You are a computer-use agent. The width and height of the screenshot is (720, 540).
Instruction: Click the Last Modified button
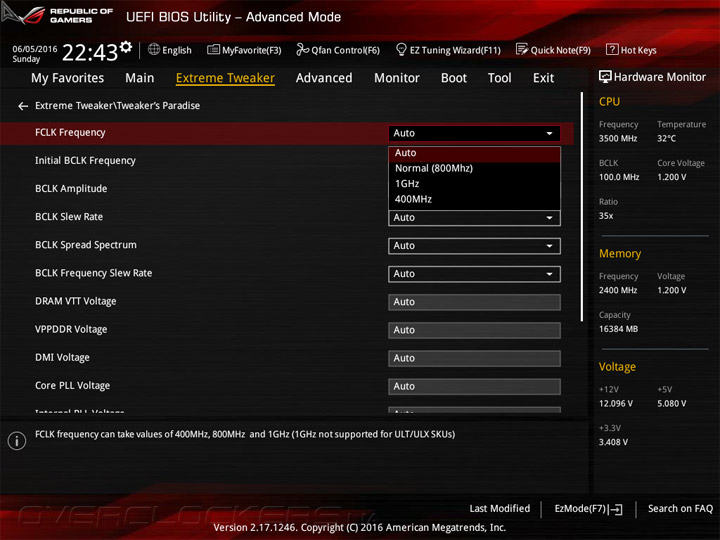(500, 509)
